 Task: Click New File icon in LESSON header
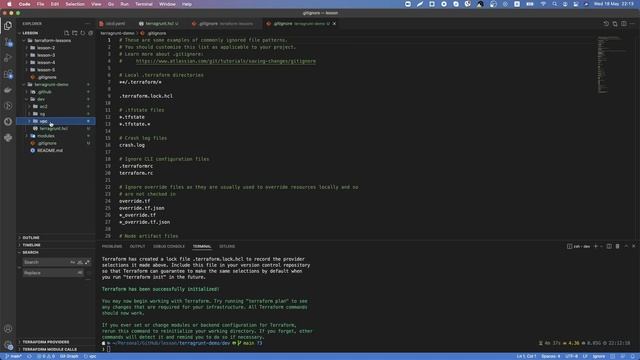pos(67,33)
